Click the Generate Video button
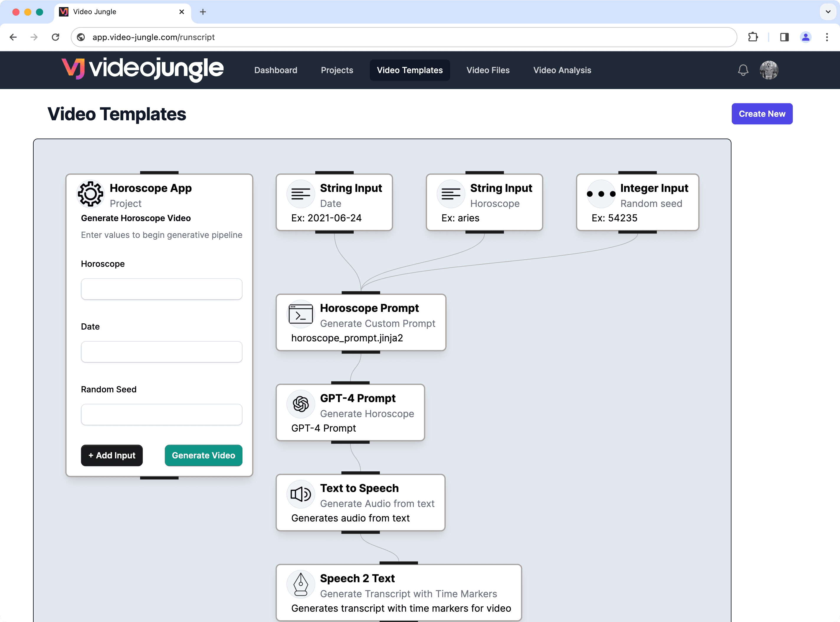 click(204, 455)
